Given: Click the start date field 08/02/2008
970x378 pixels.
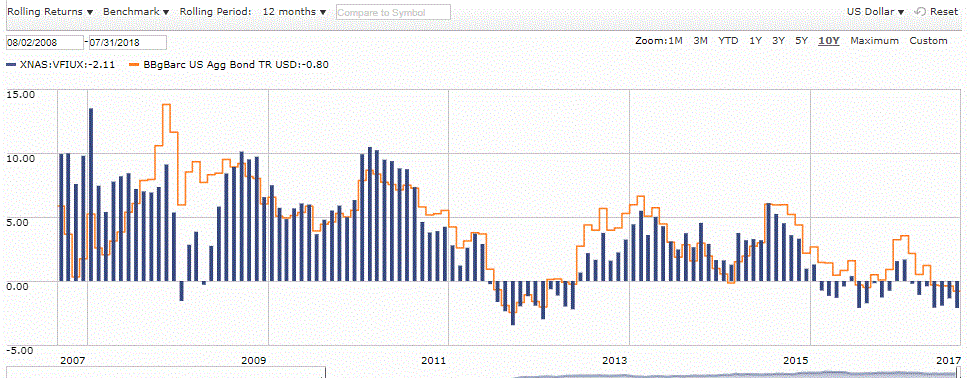Looking at the screenshot, I should [x=45, y=43].
